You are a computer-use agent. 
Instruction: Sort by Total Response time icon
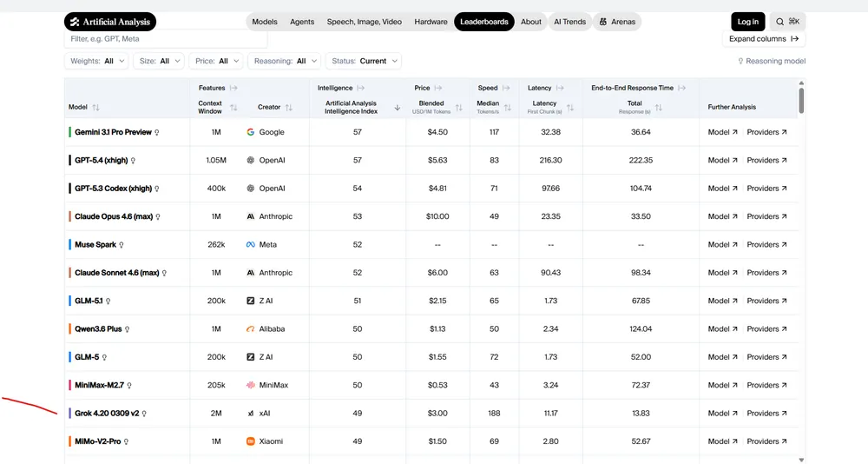659,108
